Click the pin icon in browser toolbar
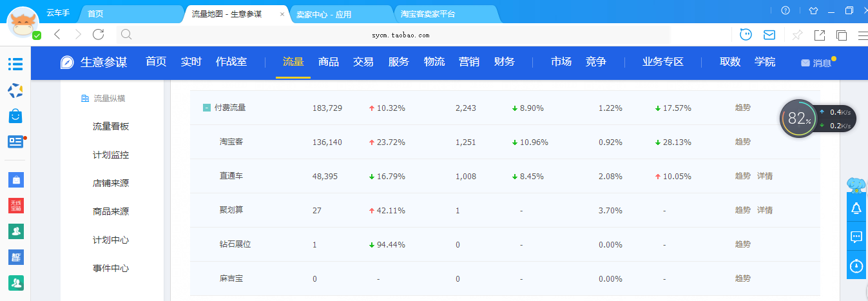Viewport: 868px width, 301px height. 797,35
